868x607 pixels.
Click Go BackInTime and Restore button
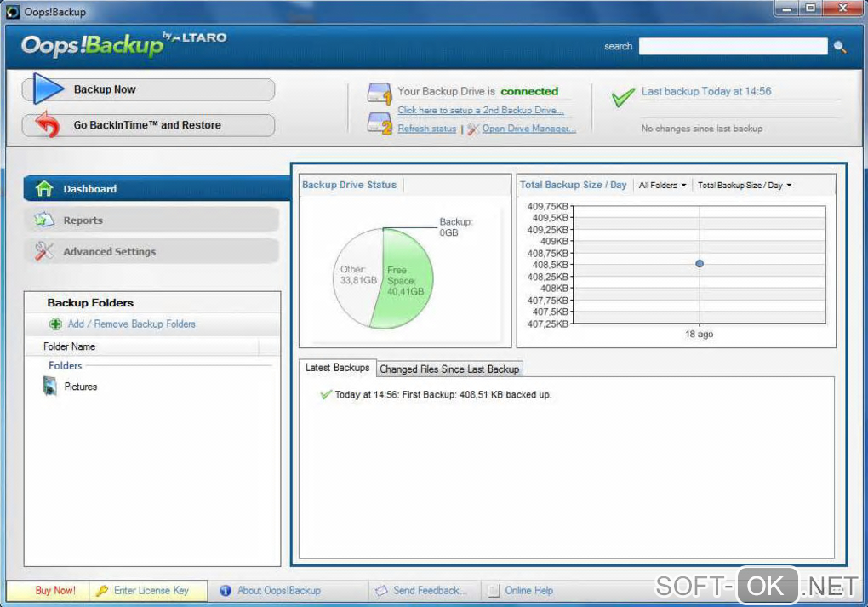(x=148, y=125)
